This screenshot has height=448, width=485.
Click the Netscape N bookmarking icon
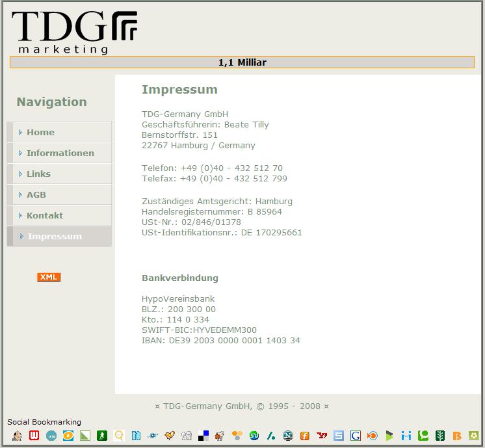[288, 436]
